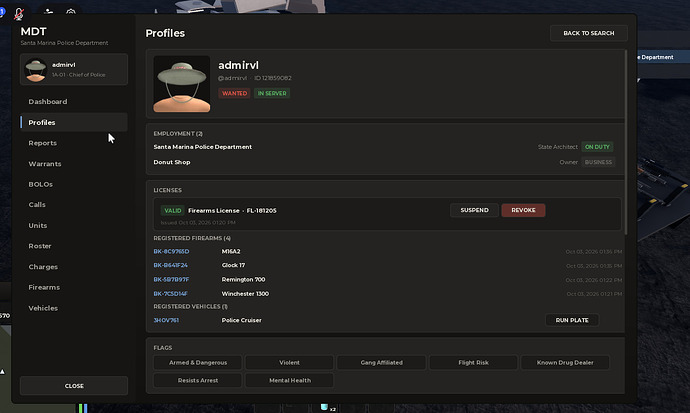Toggle the Armed & Dangerous flag
The height and width of the screenshot is (413, 690).
click(198, 362)
